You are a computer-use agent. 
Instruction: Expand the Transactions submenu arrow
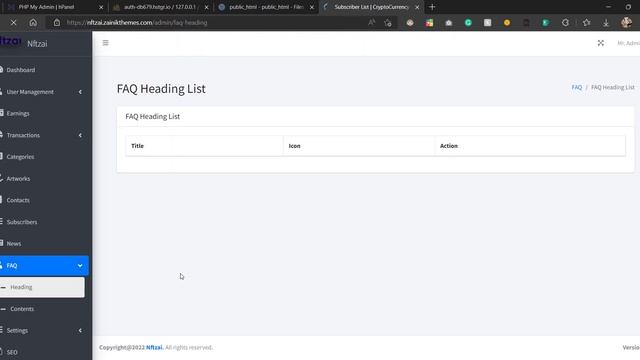pos(80,135)
